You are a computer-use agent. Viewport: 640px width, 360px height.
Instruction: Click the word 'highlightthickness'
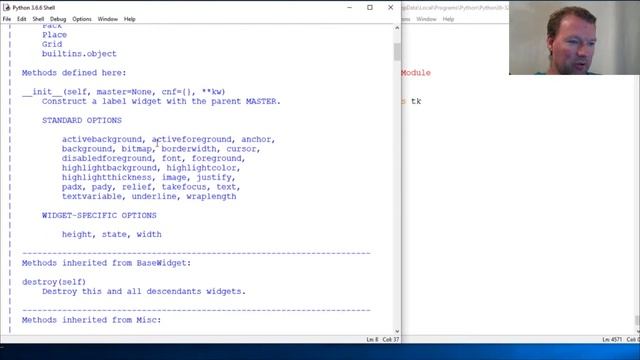coord(107,177)
